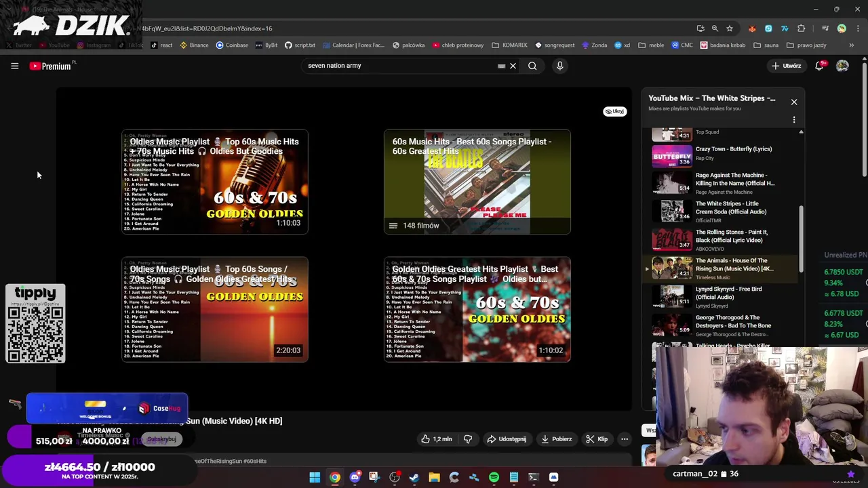
Task: Play Lynyrd Skynyrd Free Bird
Action: coord(722,297)
